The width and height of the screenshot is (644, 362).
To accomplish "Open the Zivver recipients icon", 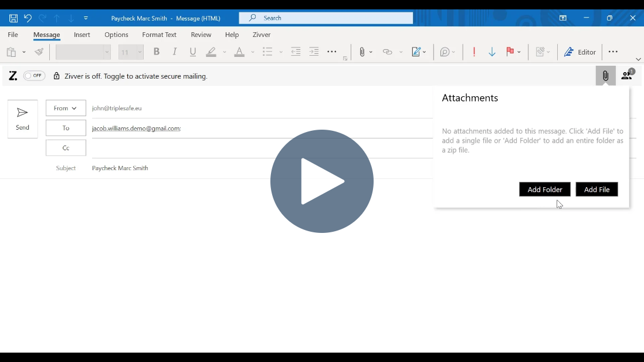I will click(627, 75).
